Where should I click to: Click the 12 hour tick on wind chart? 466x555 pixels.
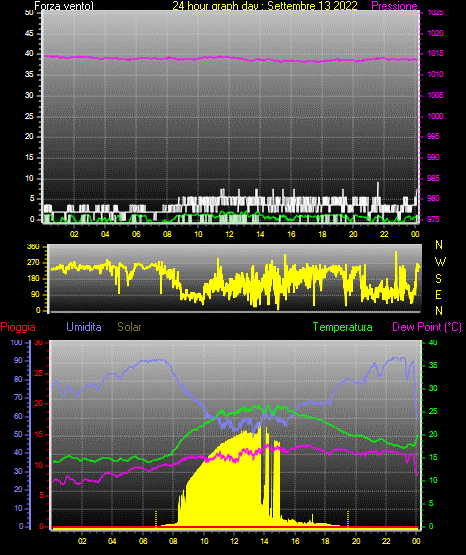click(x=229, y=234)
